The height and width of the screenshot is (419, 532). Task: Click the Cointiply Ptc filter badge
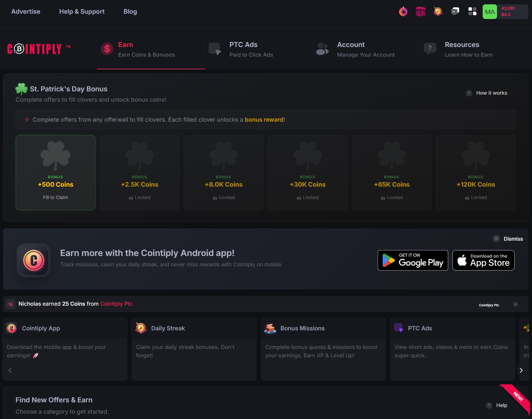pyautogui.click(x=489, y=305)
